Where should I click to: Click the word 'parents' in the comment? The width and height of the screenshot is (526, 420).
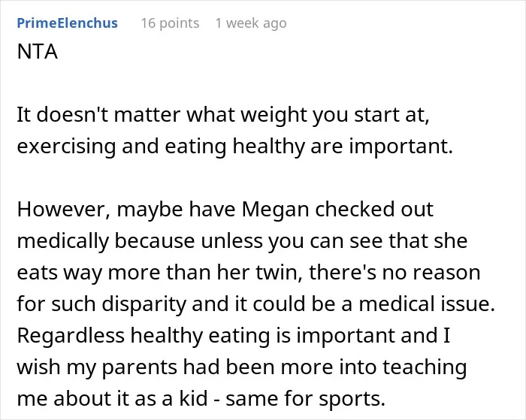coord(139,367)
